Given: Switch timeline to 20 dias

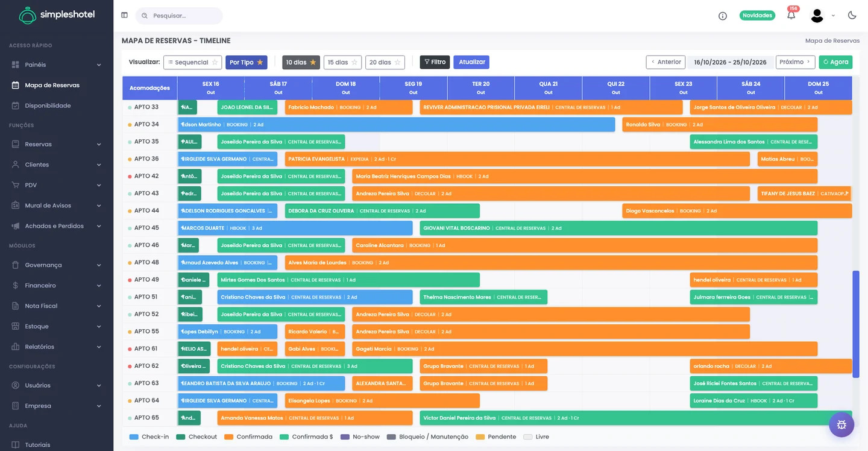Looking at the screenshot, I should (x=385, y=62).
